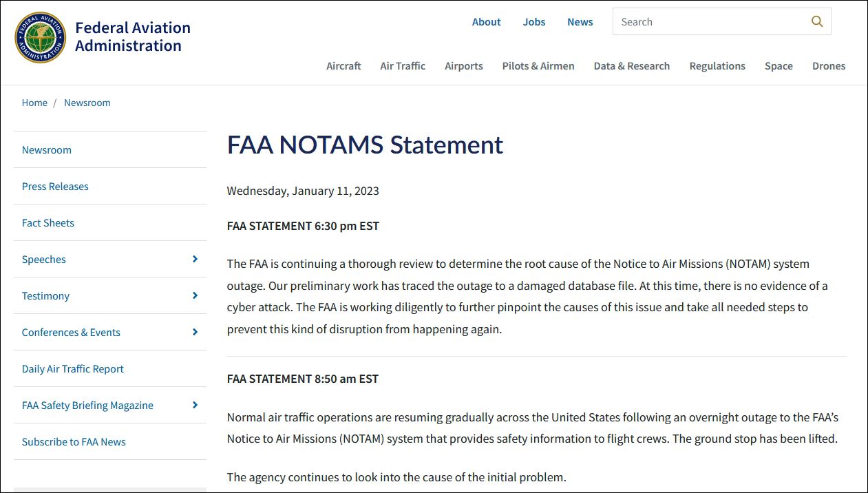Open the Press Releases sidebar link
The image size is (868, 493).
55,186
